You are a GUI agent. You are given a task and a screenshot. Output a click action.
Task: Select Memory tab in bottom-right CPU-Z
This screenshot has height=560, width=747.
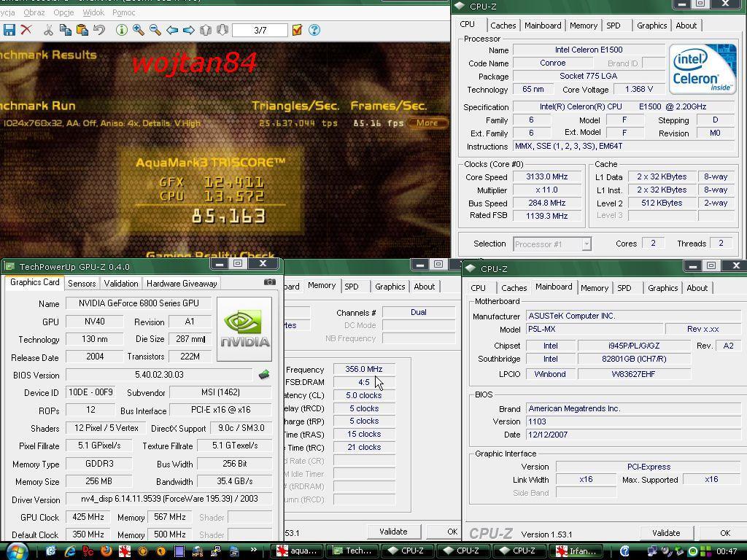point(594,287)
